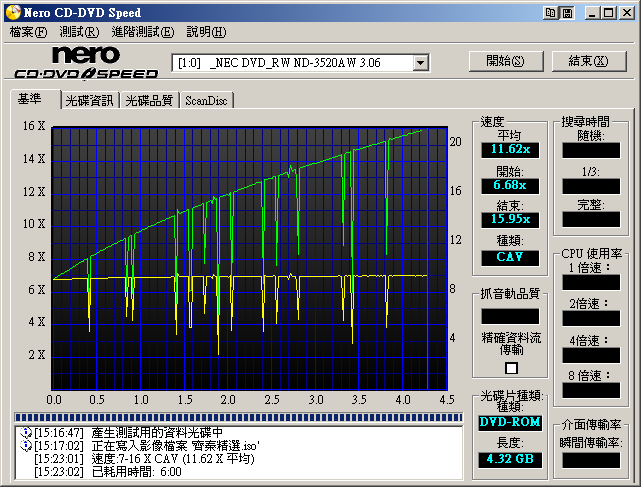Click the Nero CD-DVD Speed title bar icon

point(13,12)
